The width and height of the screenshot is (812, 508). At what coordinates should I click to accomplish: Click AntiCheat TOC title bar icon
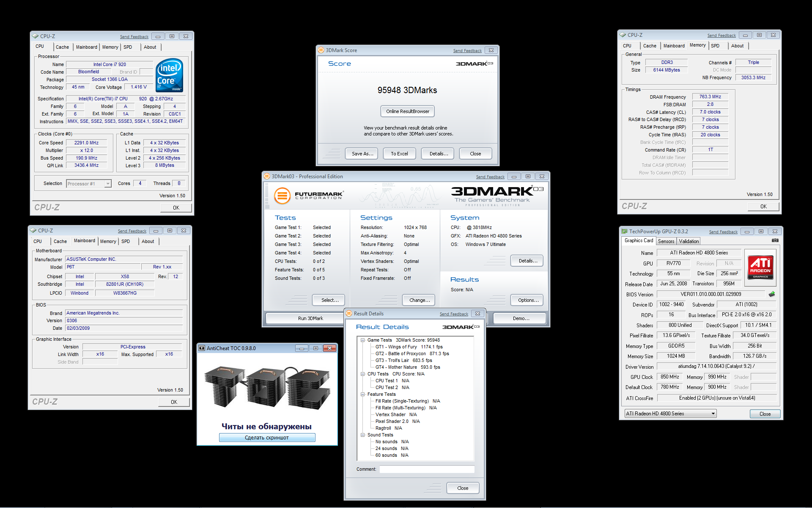(202, 348)
